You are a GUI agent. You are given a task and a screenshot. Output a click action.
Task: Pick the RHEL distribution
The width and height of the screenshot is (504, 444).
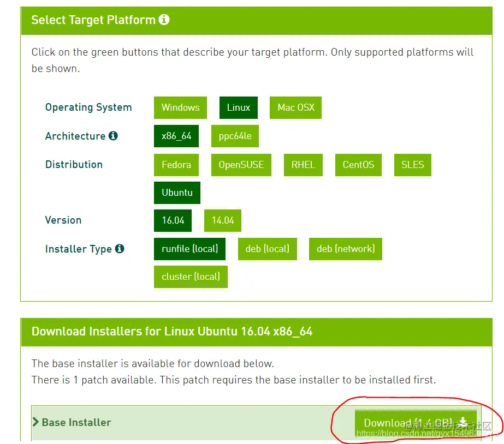click(303, 165)
